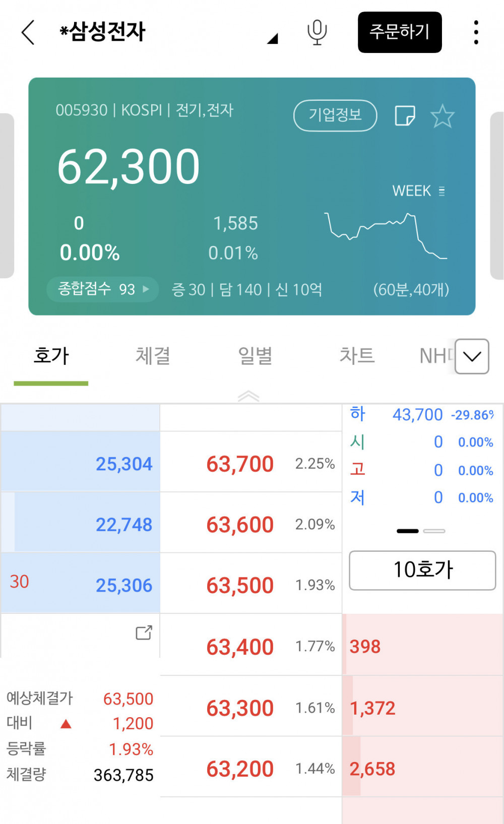Tap the (60분,40개) chart interval label
504x824 pixels.
pos(411,289)
